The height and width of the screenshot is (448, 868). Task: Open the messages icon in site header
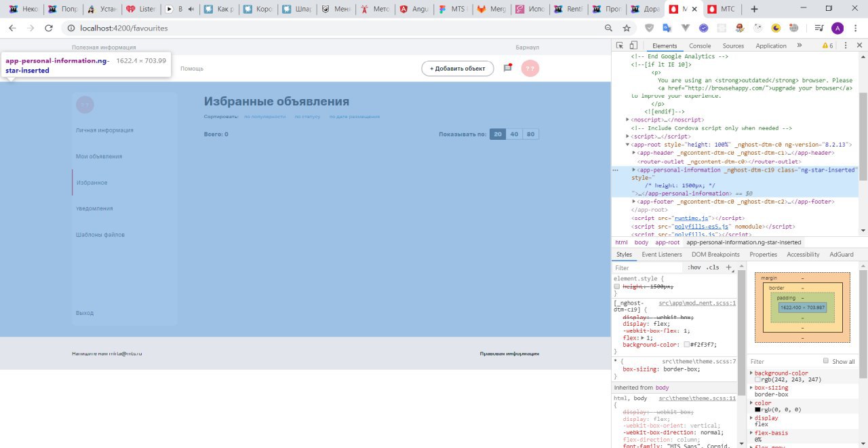click(x=507, y=68)
